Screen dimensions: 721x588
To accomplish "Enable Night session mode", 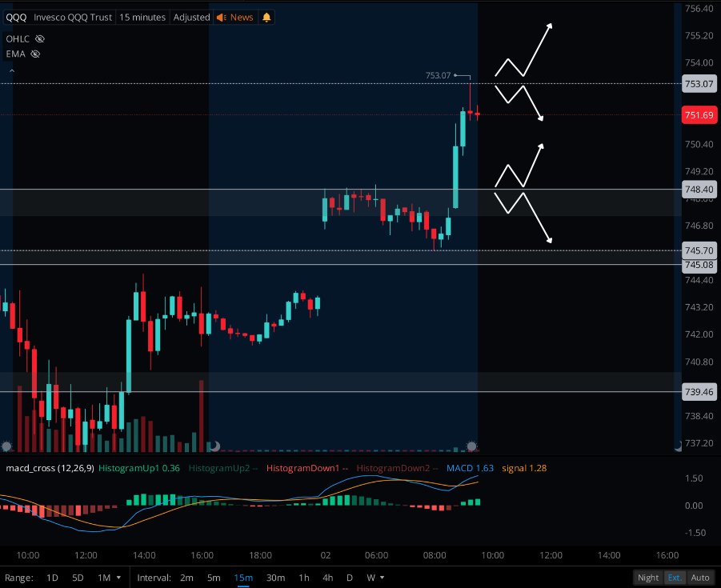I will (x=648, y=578).
